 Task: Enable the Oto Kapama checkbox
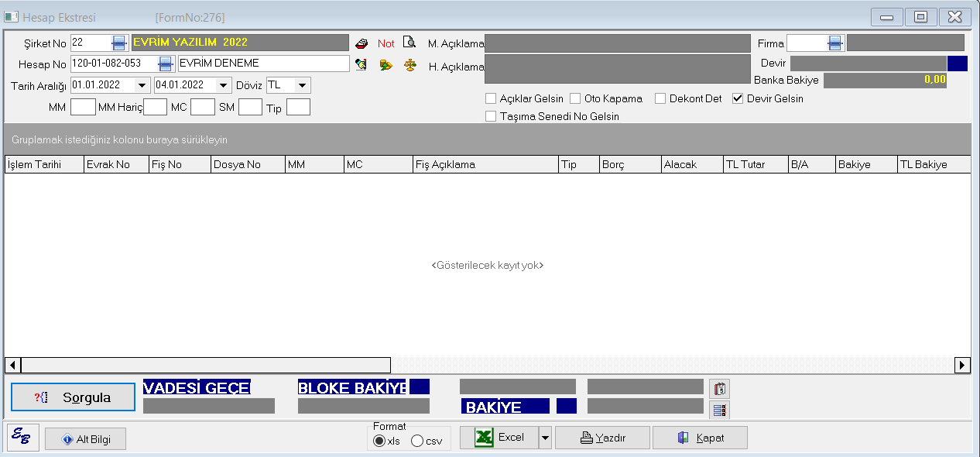coord(575,98)
